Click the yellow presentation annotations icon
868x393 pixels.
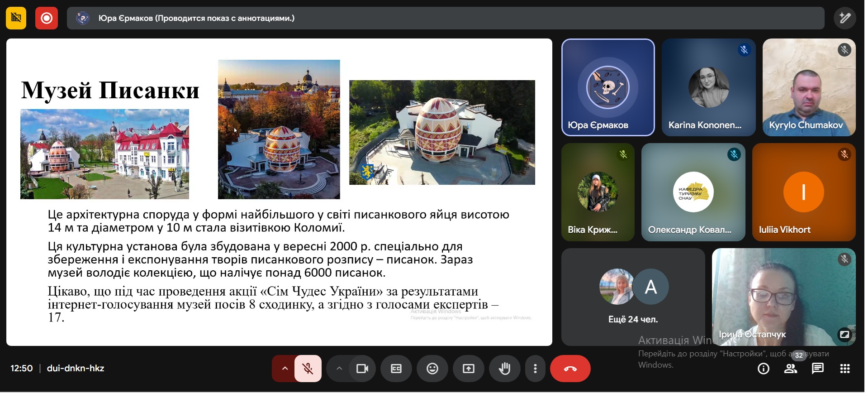16,18
